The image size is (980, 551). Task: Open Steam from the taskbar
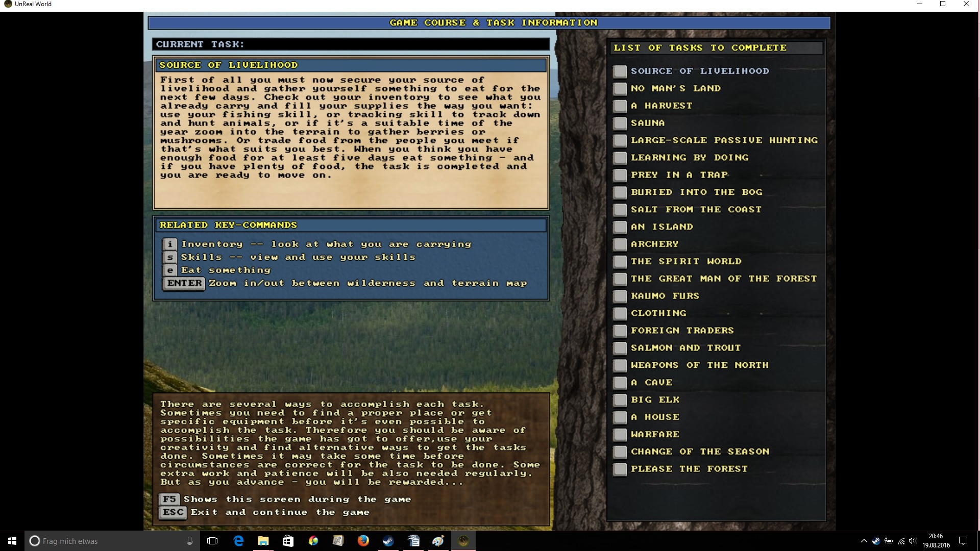(388, 541)
